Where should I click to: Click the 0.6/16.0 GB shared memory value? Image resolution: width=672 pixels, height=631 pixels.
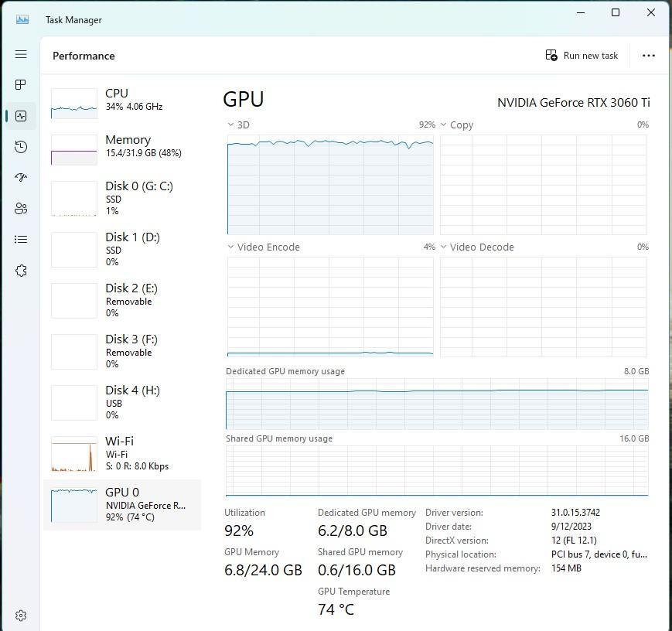pyautogui.click(x=356, y=570)
